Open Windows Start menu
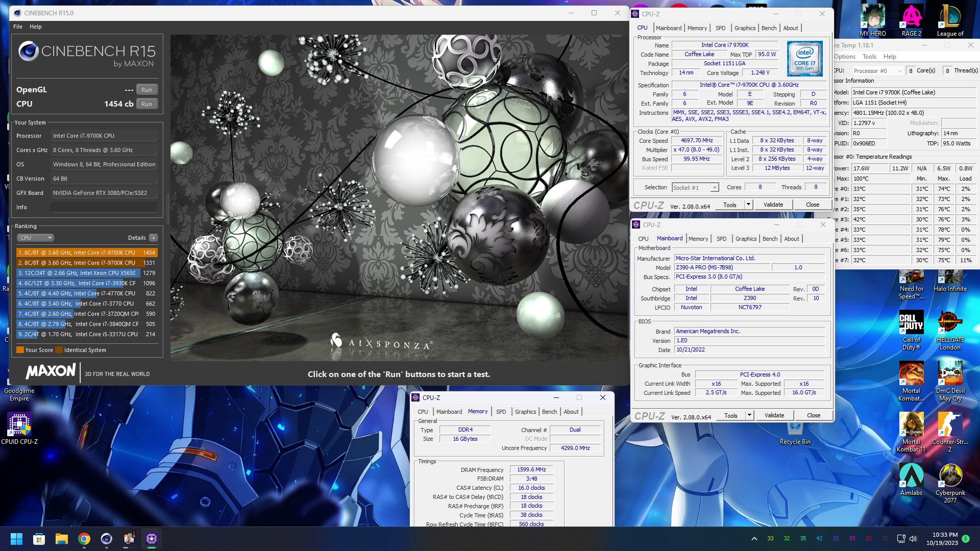The width and height of the screenshot is (980, 551). click(16, 539)
